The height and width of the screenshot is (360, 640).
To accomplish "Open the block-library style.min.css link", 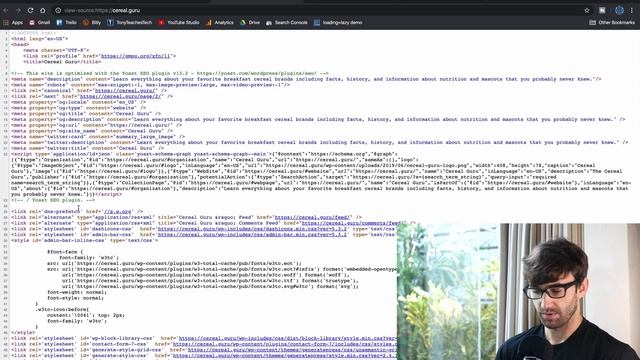I will pos(287,338).
